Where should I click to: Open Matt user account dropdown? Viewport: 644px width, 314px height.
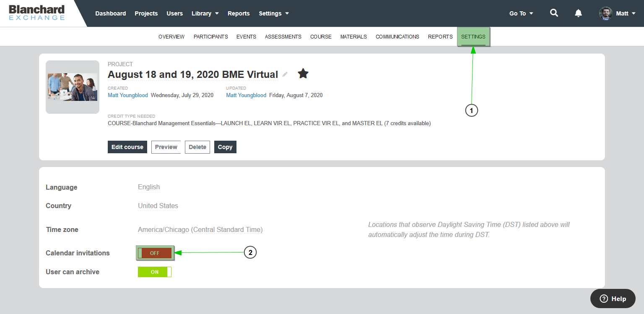[x=626, y=13]
